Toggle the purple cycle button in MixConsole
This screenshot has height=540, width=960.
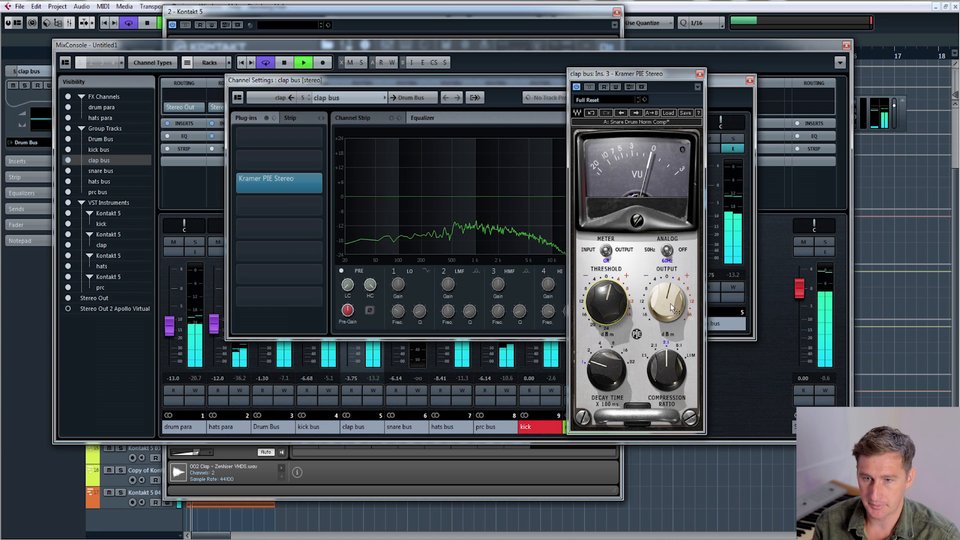point(266,62)
